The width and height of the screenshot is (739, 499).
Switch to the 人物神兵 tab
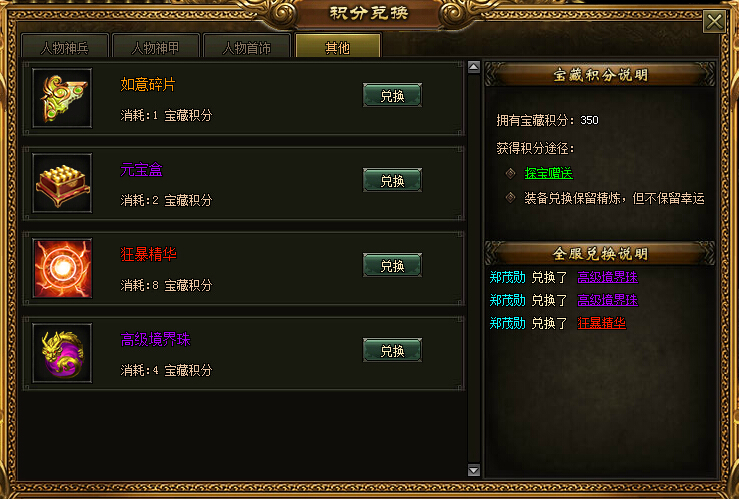[x=65, y=47]
